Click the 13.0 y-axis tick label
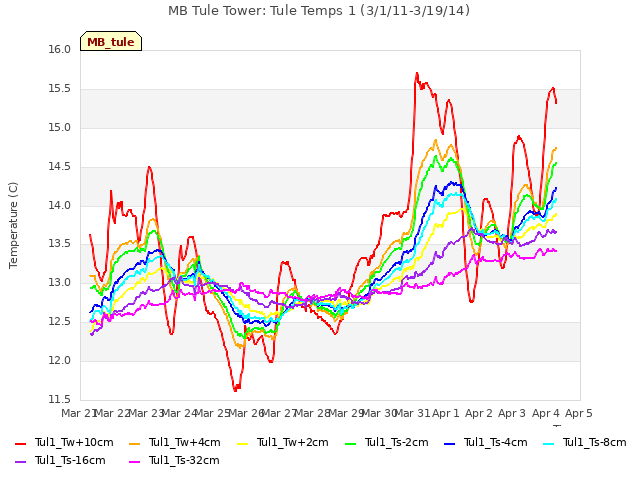The height and width of the screenshot is (480, 640). pos(60,283)
